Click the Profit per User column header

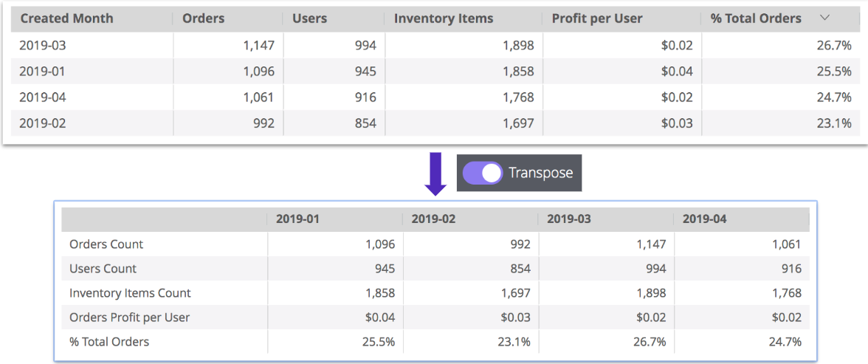coord(596,18)
